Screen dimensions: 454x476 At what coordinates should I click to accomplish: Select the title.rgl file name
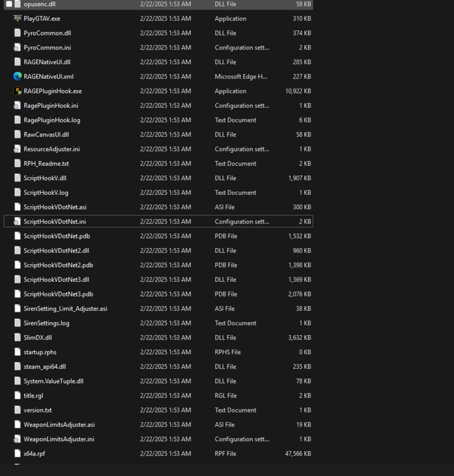pyautogui.click(x=34, y=396)
